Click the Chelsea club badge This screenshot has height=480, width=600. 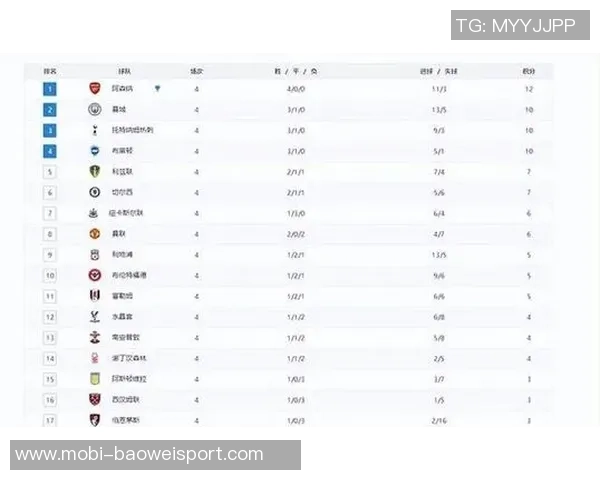[x=95, y=192]
